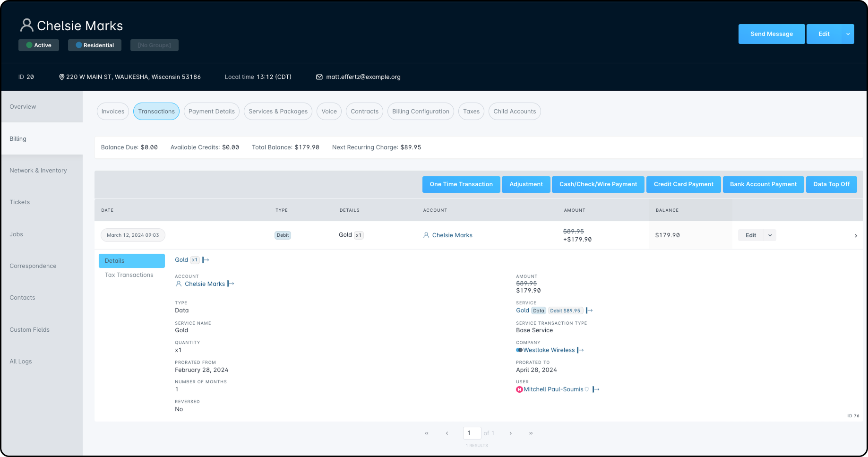Click the arrow icon beside Gold service badges
This screenshot has width=868, height=457.
589,310
